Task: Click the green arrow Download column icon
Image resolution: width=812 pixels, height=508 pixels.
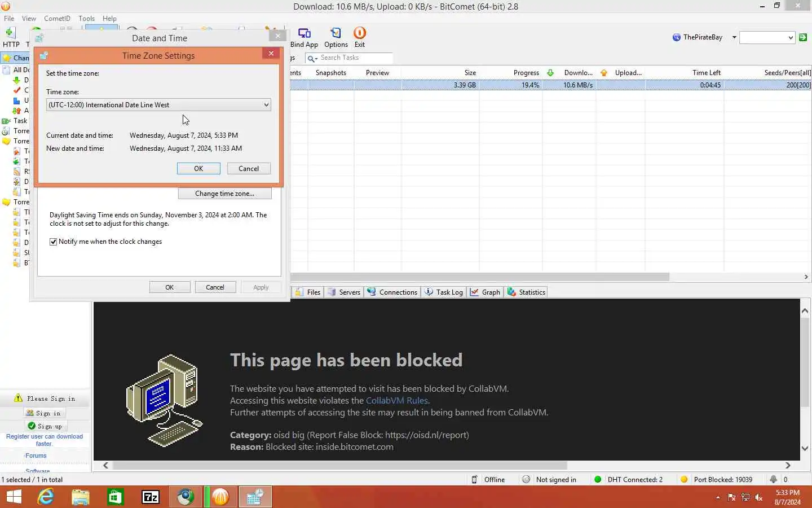Action: (550, 73)
